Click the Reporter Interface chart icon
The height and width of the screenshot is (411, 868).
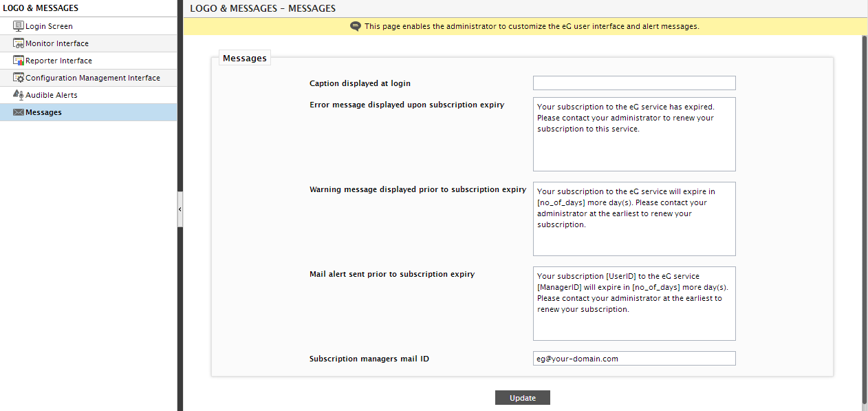19,61
